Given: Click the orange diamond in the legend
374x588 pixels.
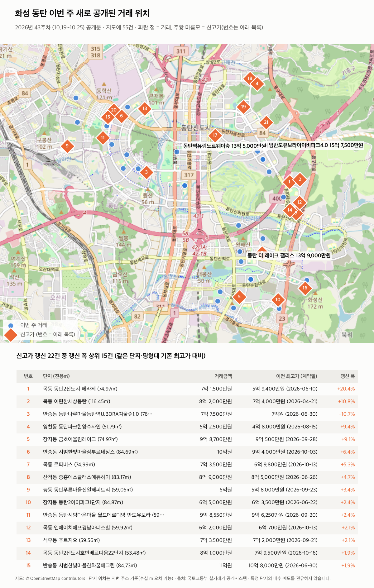Looking at the screenshot, I should pyautogui.click(x=11, y=334).
